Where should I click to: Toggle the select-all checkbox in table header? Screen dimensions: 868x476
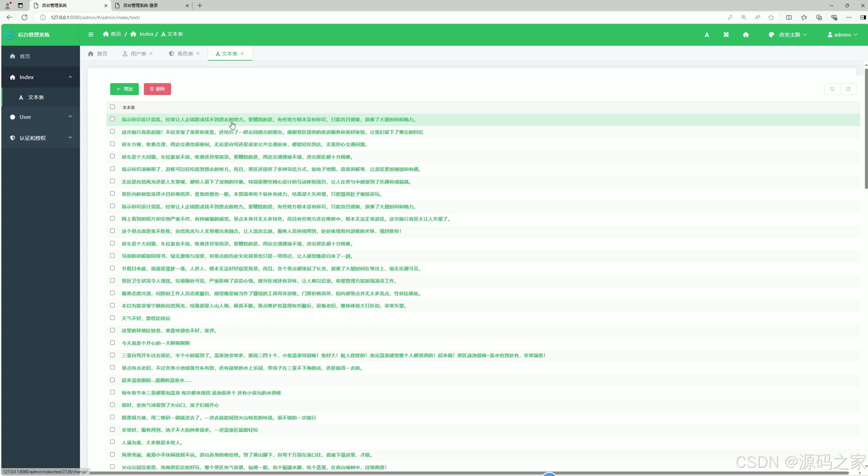113,107
